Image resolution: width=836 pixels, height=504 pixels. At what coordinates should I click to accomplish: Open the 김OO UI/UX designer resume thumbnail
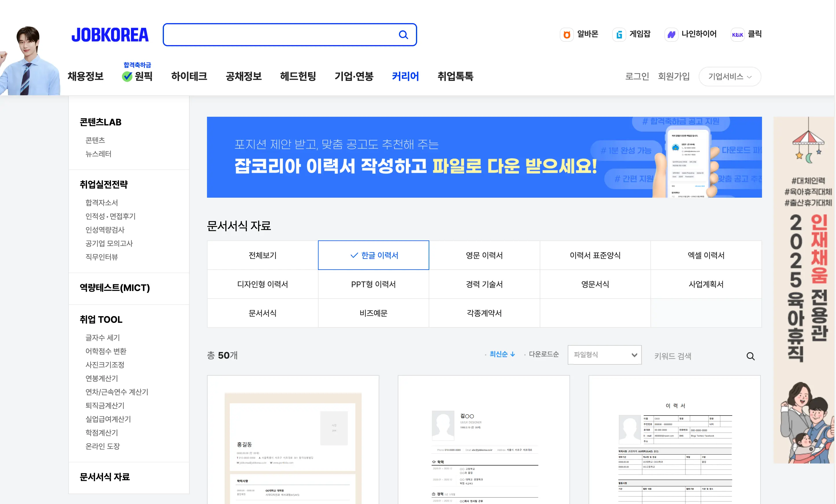(484, 440)
